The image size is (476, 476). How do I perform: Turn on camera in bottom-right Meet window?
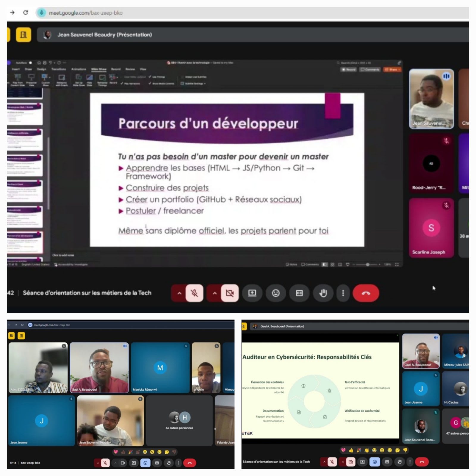[x=351, y=462]
